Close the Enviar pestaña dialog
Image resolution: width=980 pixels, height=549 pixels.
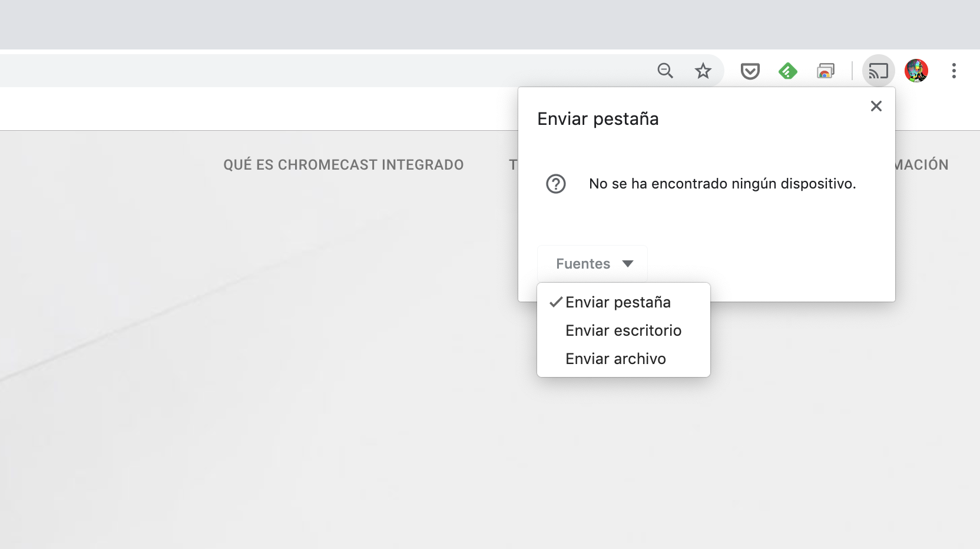click(x=876, y=106)
